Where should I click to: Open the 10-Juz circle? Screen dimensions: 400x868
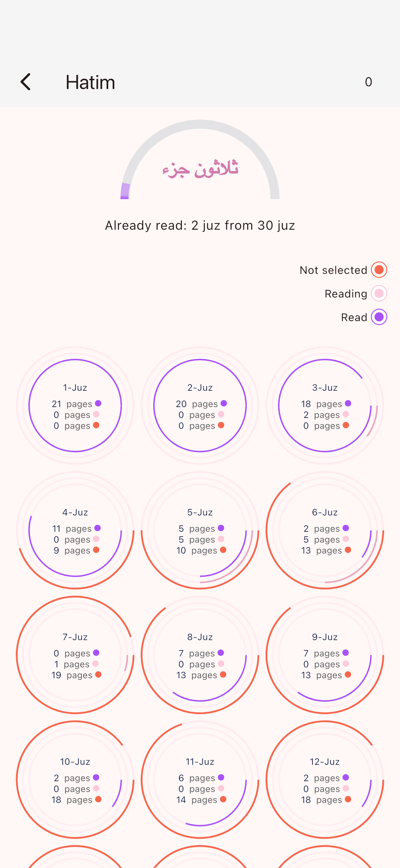(x=75, y=779)
